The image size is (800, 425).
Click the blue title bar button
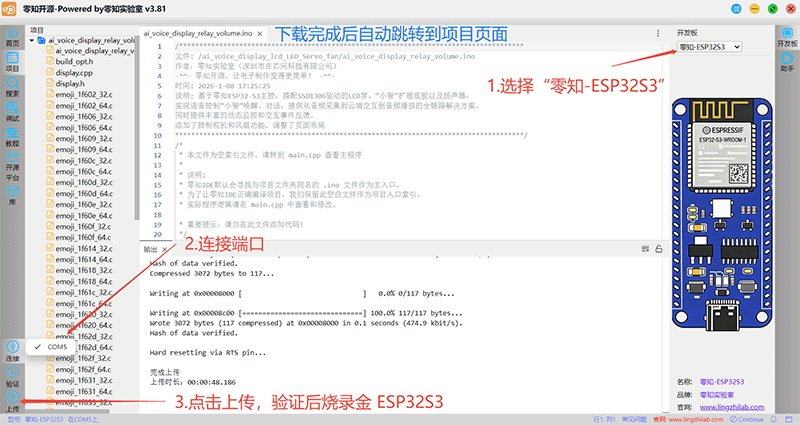pyautogui.click(x=736, y=9)
